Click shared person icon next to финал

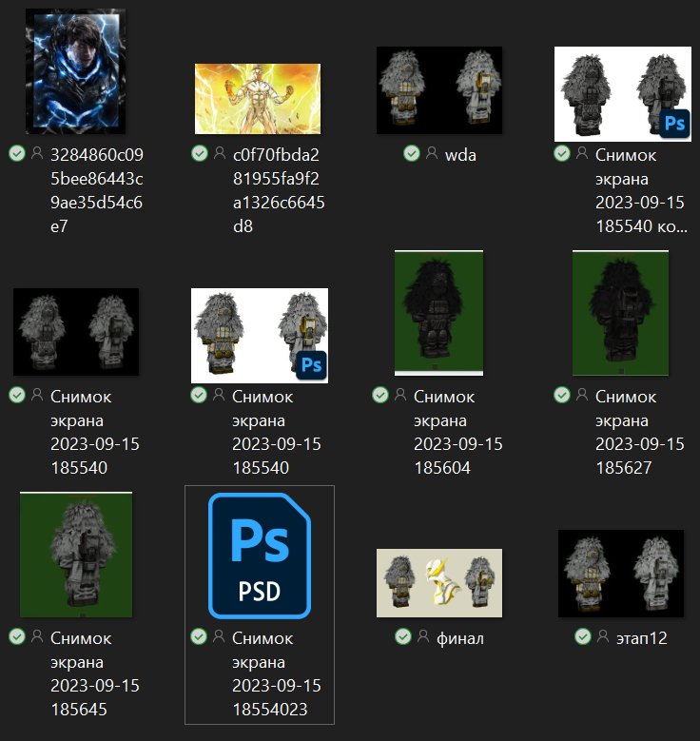[422, 636]
